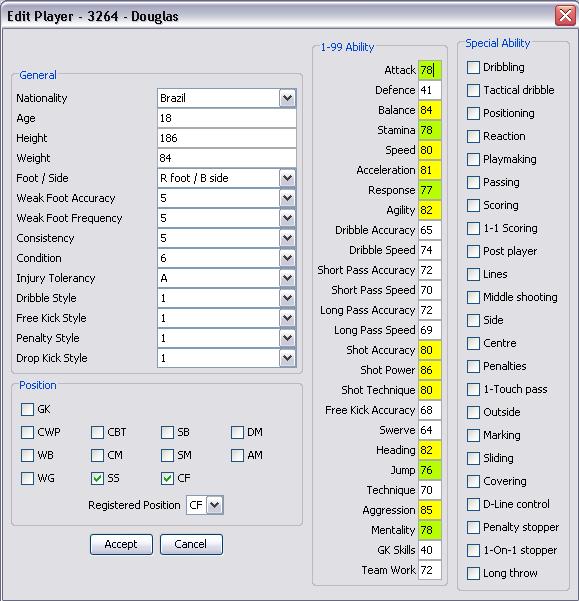579x601 pixels.
Task: Open Weak Foot Frequency dropdown
Action: (x=287, y=218)
